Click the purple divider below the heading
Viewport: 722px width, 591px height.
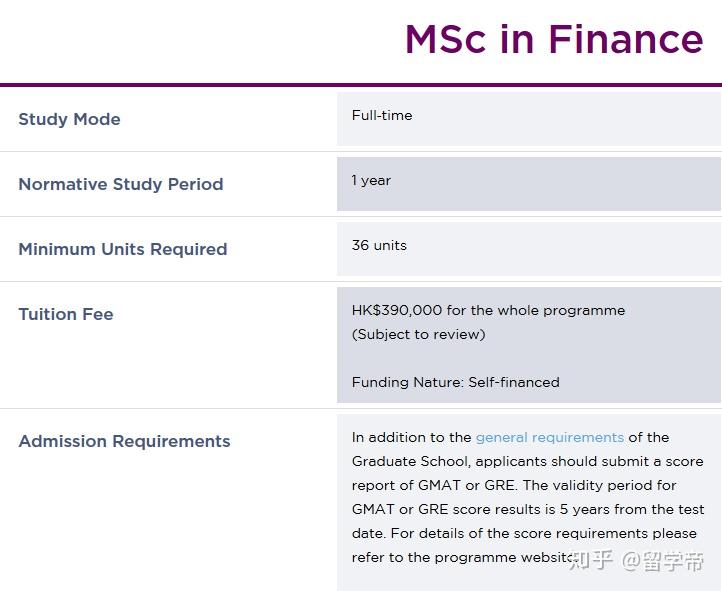(x=361, y=85)
